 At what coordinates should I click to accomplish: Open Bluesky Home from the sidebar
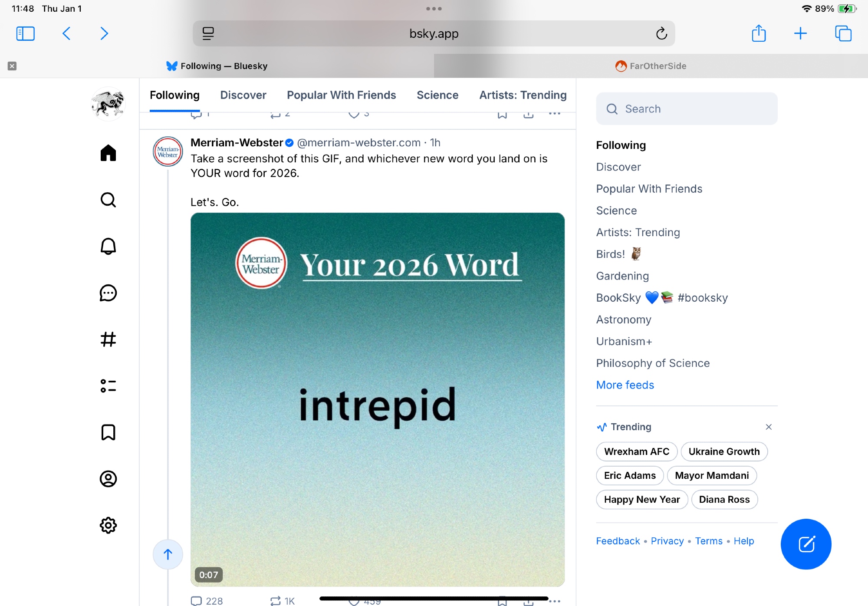click(108, 153)
